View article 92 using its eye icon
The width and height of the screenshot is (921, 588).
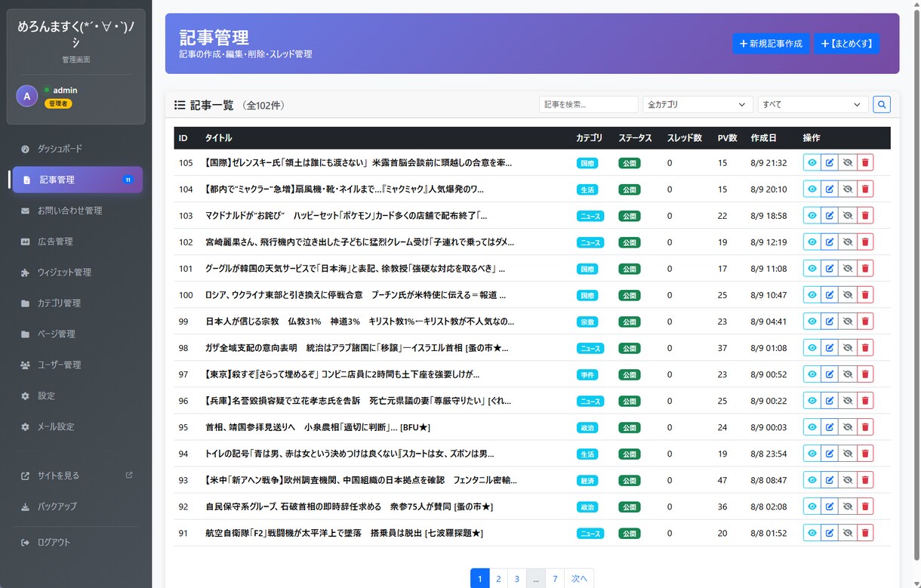(812, 506)
